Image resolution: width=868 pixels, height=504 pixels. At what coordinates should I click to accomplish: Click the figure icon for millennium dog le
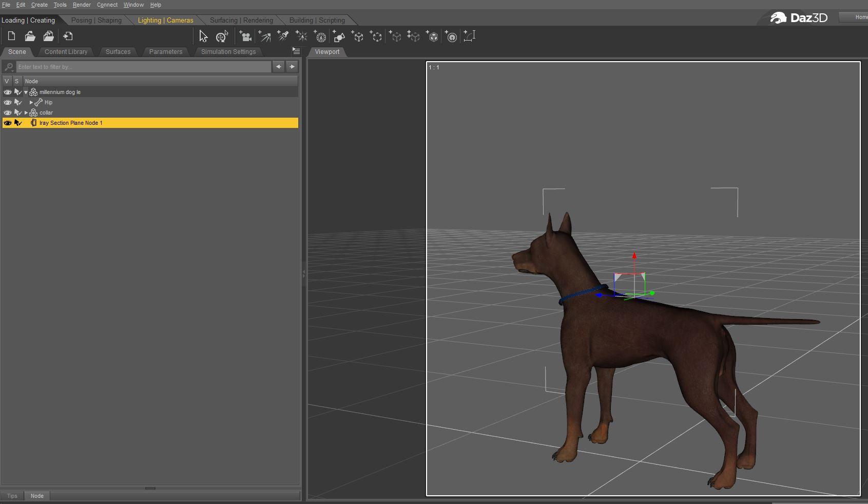point(33,92)
